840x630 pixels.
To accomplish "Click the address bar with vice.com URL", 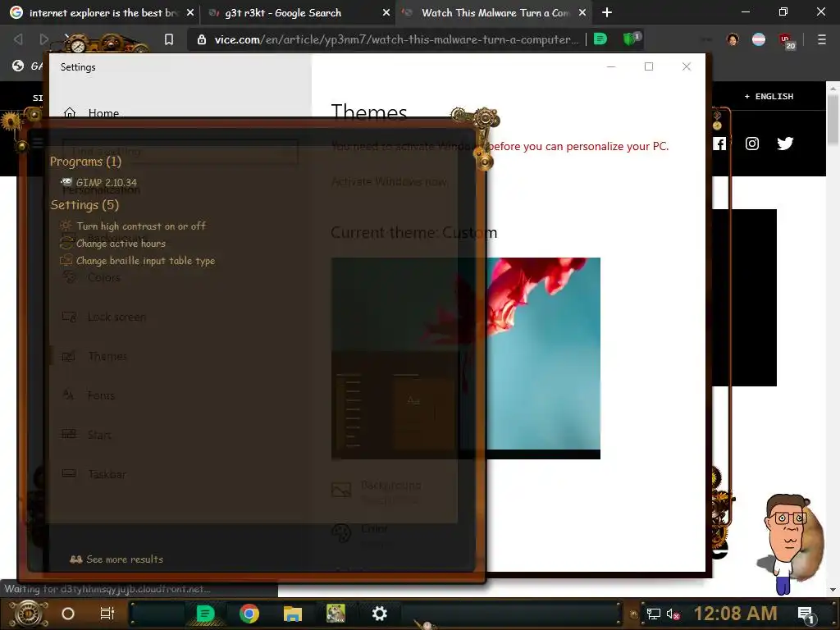I will 396,39.
